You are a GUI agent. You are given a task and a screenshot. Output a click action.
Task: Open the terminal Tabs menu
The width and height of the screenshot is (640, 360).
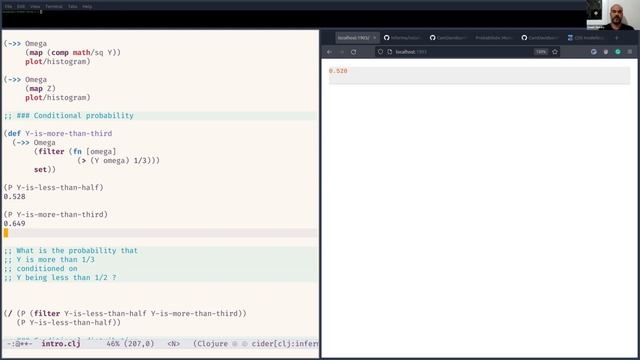(x=72, y=7)
